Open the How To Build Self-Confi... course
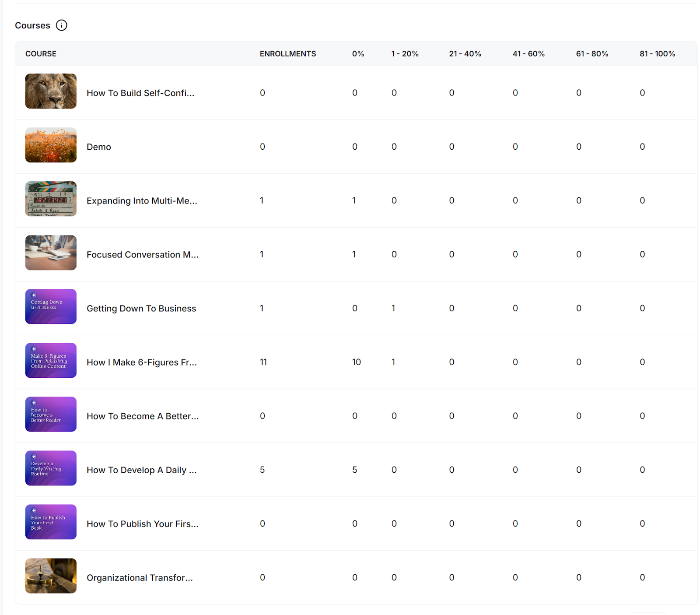This screenshot has width=700, height=615. click(x=140, y=93)
